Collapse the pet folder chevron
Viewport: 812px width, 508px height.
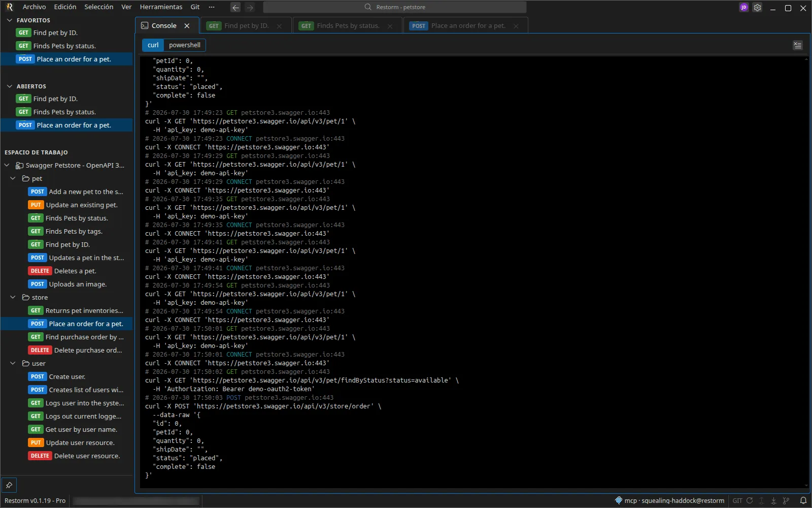pos(13,179)
